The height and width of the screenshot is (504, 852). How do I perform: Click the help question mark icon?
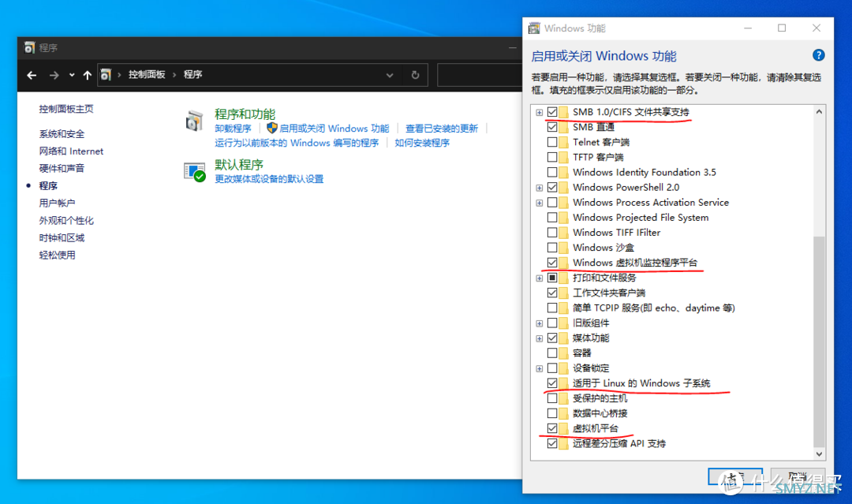click(x=818, y=55)
